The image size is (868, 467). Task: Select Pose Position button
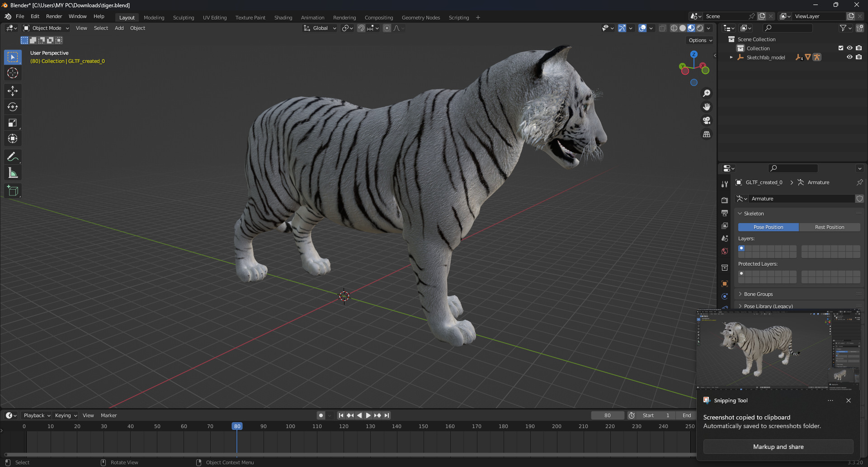click(768, 227)
